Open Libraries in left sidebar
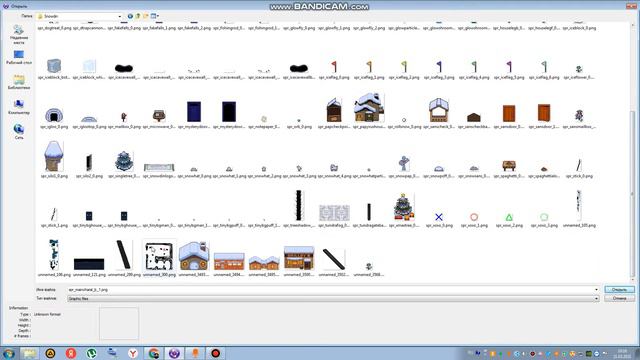640x360 pixels. pos(19,82)
